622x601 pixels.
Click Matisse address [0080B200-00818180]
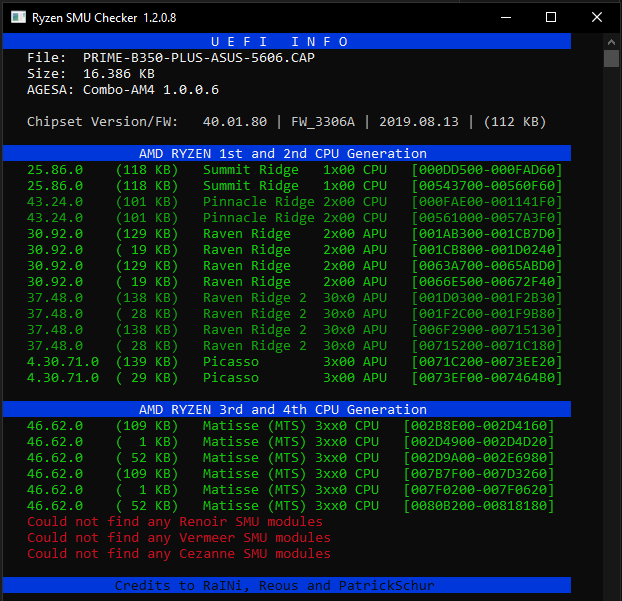click(x=479, y=506)
